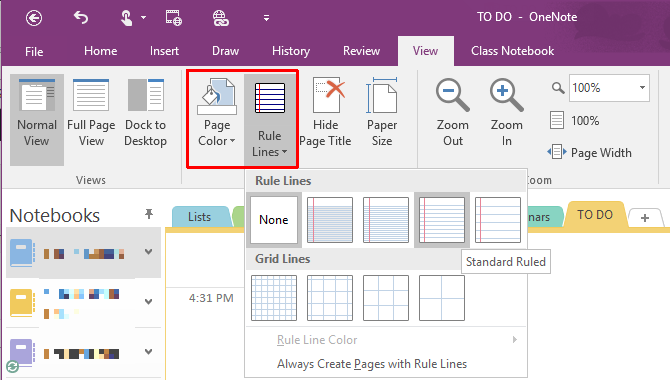Choose College Ruled lines thumbnail
The image size is (670, 380).
click(x=386, y=220)
